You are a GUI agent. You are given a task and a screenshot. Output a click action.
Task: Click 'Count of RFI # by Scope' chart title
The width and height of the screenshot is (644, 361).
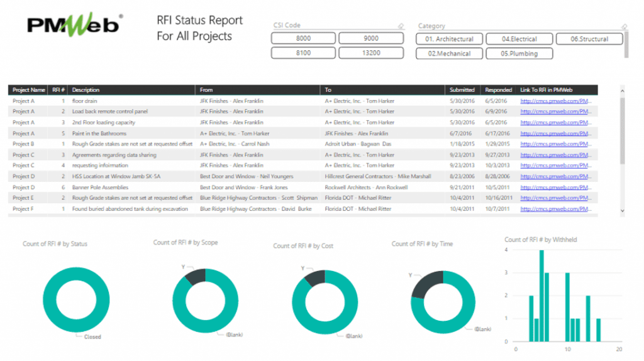(186, 243)
